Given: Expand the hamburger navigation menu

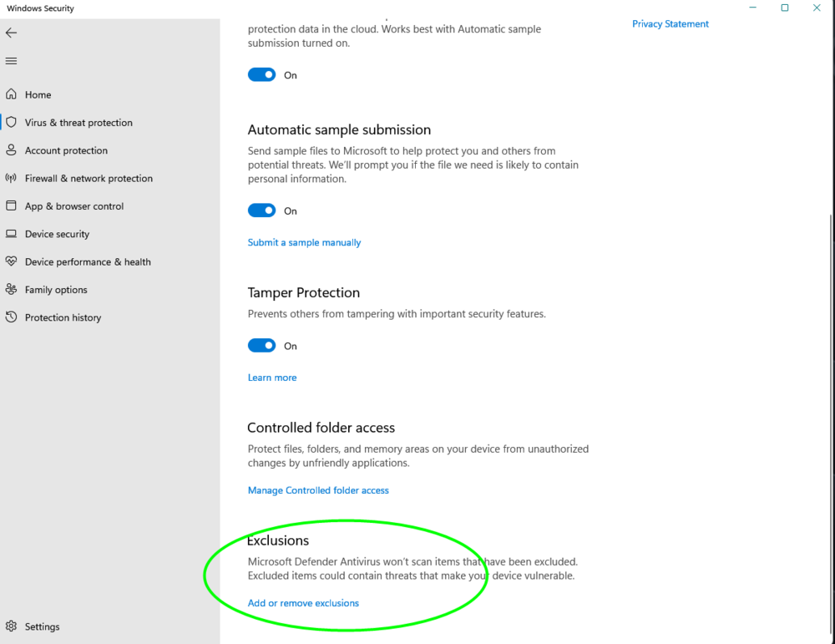Looking at the screenshot, I should tap(11, 61).
